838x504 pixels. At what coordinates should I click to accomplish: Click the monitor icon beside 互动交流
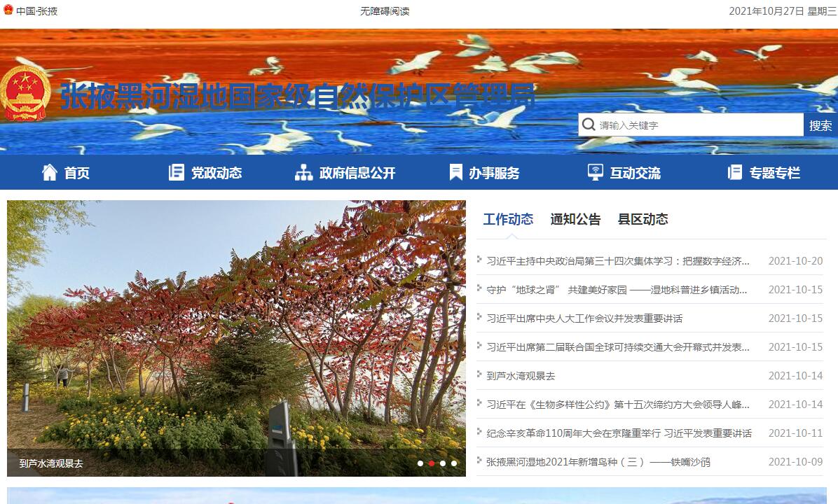pyautogui.click(x=595, y=172)
